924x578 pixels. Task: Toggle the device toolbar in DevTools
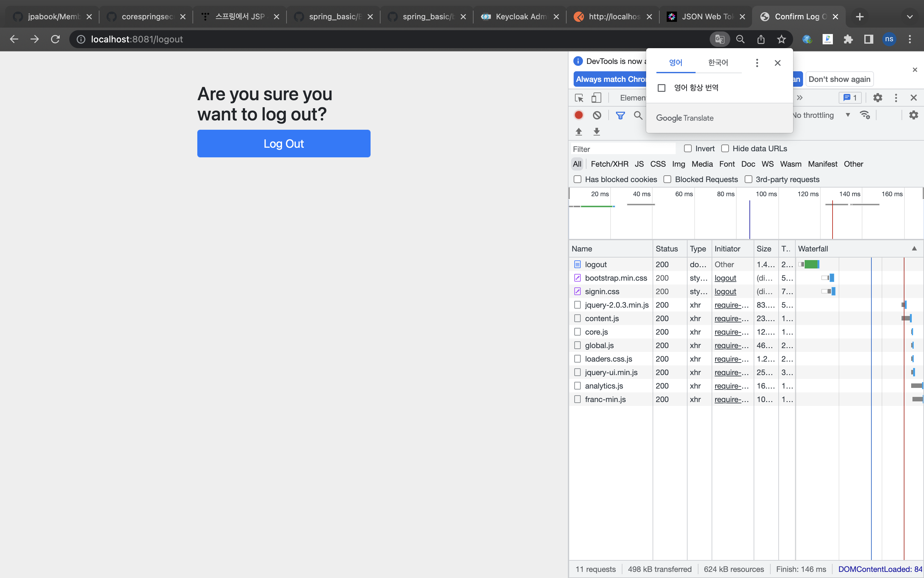[596, 98]
